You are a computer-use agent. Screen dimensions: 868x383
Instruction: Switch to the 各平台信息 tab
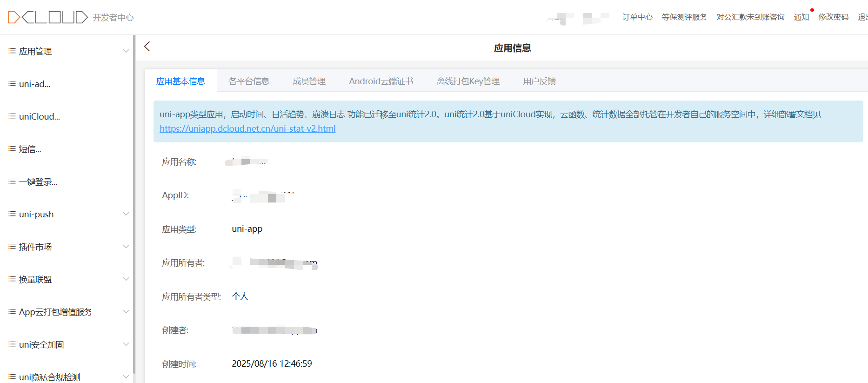pyautogui.click(x=249, y=81)
